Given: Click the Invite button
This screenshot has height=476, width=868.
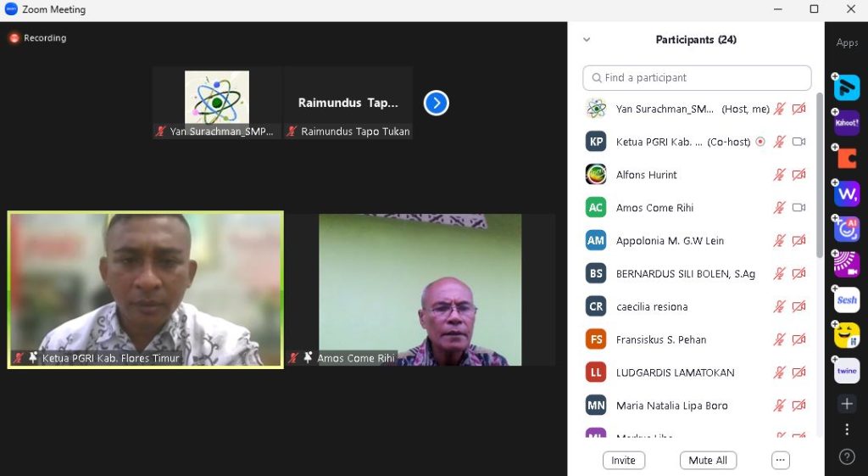Looking at the screenshot, I should click(x=623, y=460).
